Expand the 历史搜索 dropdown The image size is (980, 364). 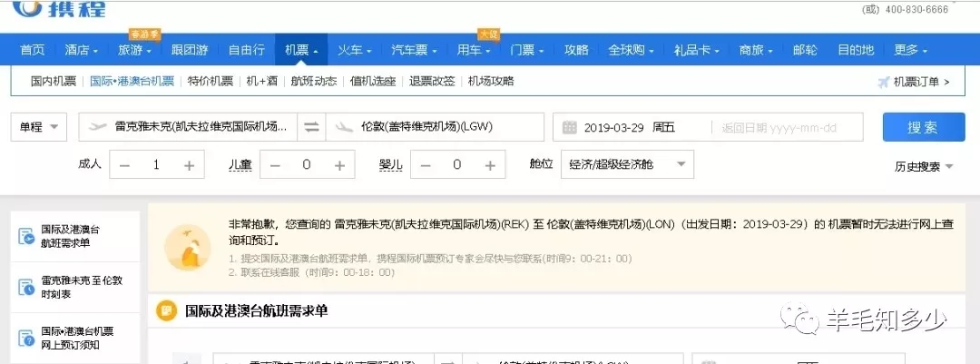click(x=924, y=166)
